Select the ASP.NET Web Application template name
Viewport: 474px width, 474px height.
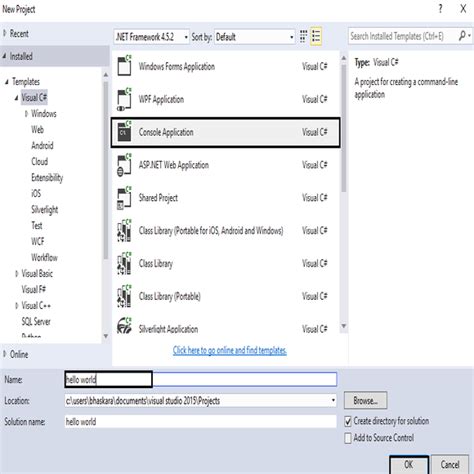tap(174, 165)
